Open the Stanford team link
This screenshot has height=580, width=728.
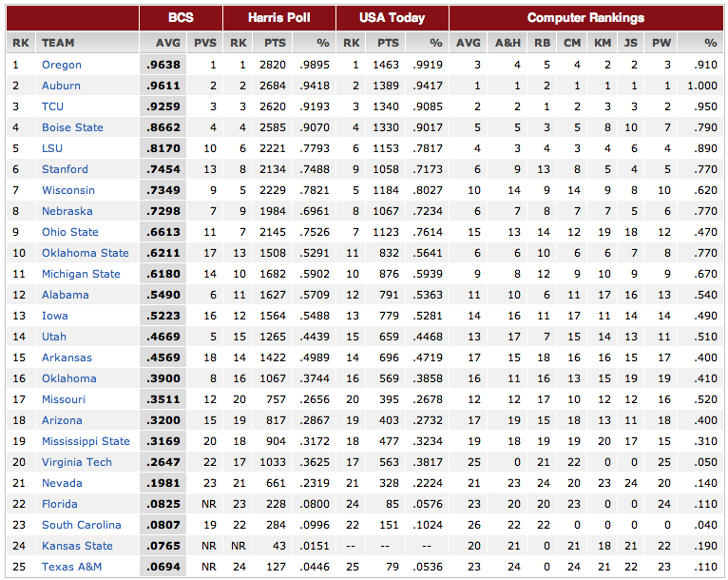[x=65, y=169]
